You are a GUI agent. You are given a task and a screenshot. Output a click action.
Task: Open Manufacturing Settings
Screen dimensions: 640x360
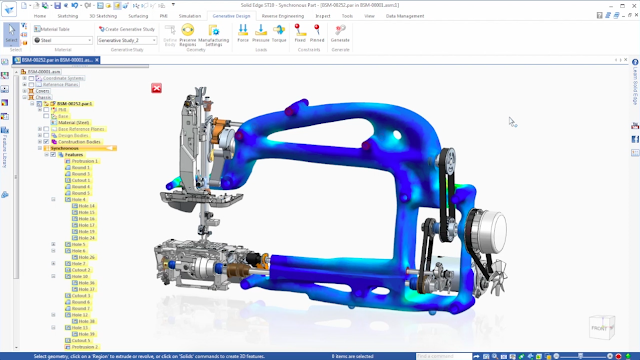(213, 35)
